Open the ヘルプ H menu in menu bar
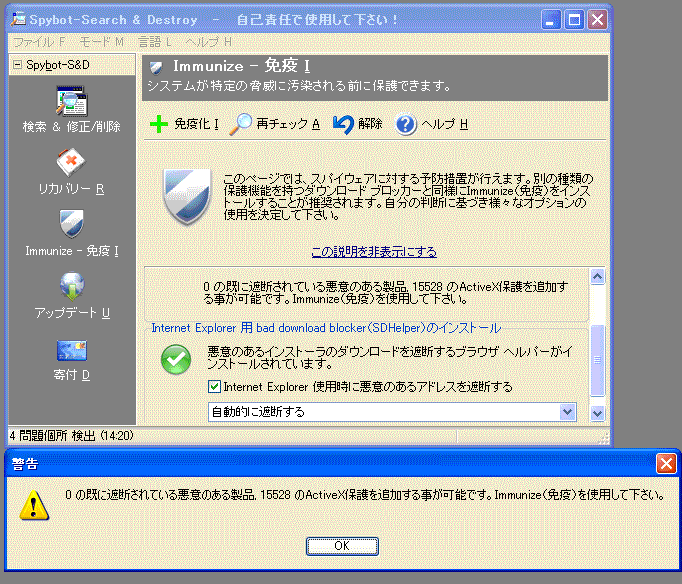Screen dimensions: 682x584 [208, 42]
